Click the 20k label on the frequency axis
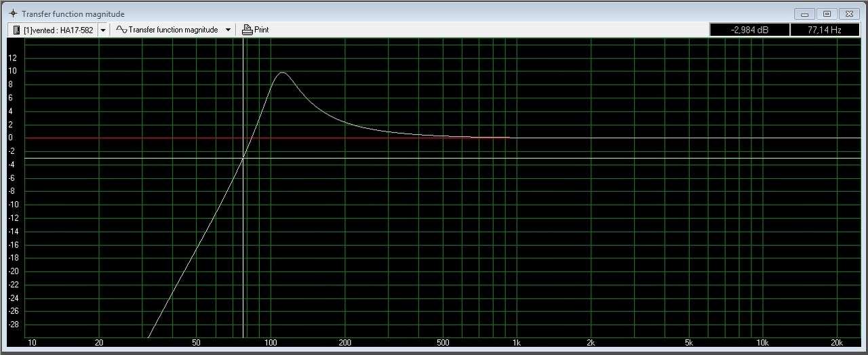 (837, 343)
